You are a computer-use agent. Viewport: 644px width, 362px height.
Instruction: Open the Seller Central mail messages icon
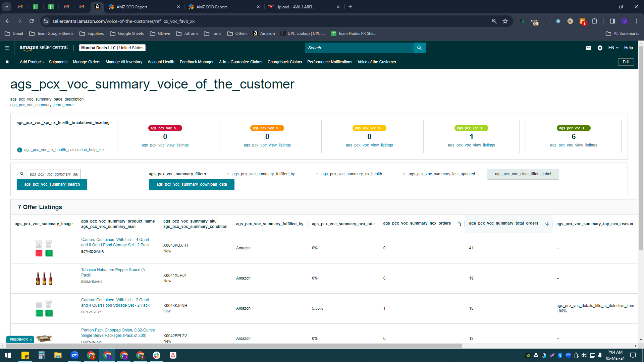pos(588,48)
